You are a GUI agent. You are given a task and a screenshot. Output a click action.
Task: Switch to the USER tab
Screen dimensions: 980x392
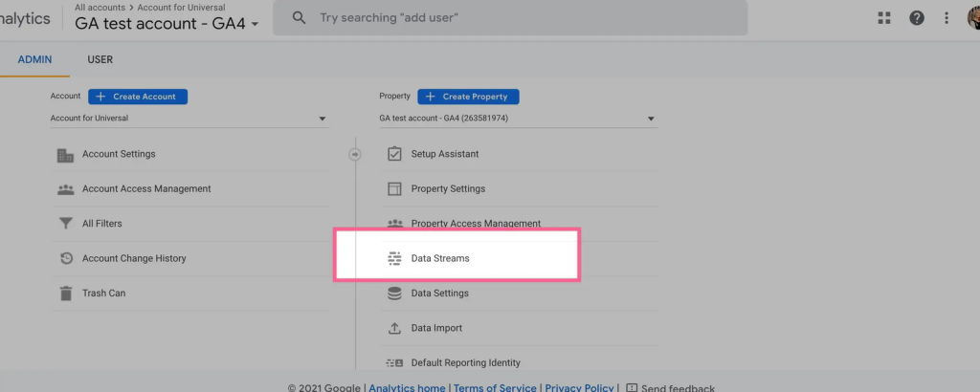100,60
